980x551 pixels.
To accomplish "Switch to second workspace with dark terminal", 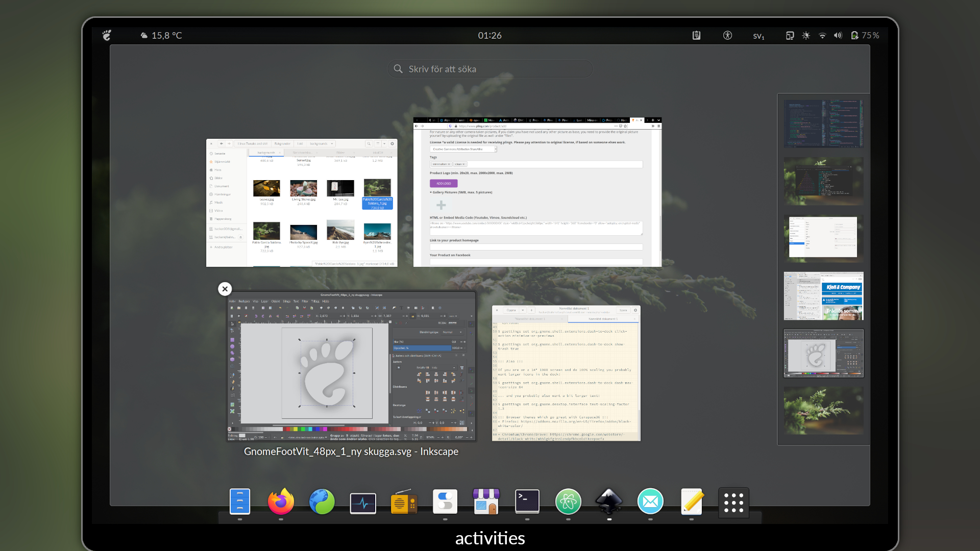I will [824, 181].
